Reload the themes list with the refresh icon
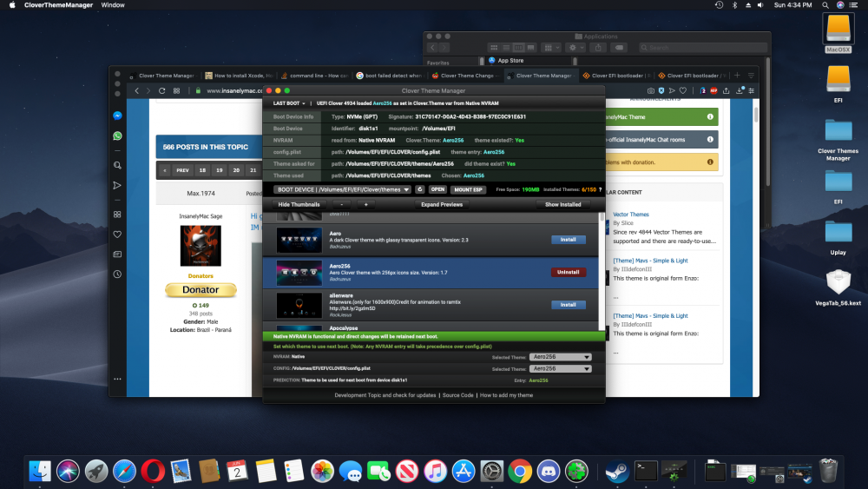Screen dimensions: 868x489 [419, 189]
